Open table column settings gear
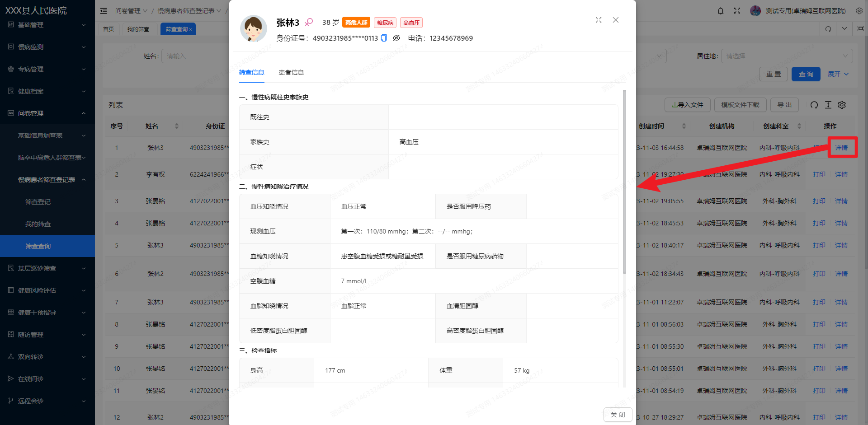Screen dimensions: 868x425 842,105
